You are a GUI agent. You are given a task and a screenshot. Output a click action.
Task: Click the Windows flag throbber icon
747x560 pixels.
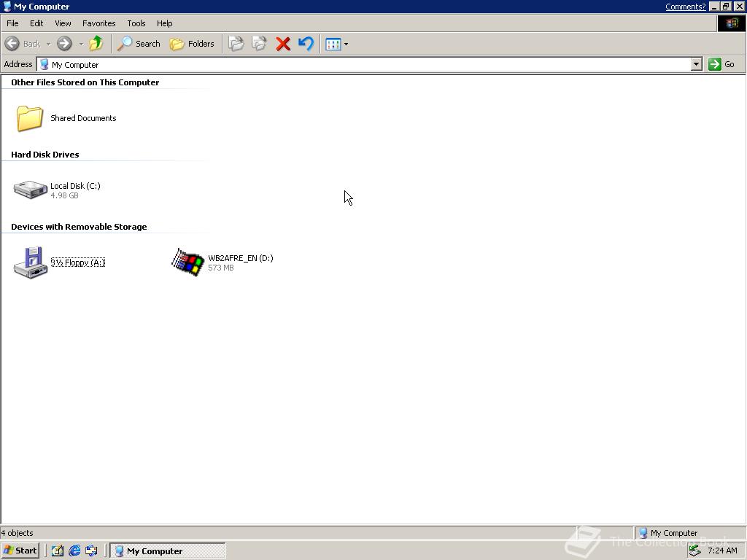point(731,23)
